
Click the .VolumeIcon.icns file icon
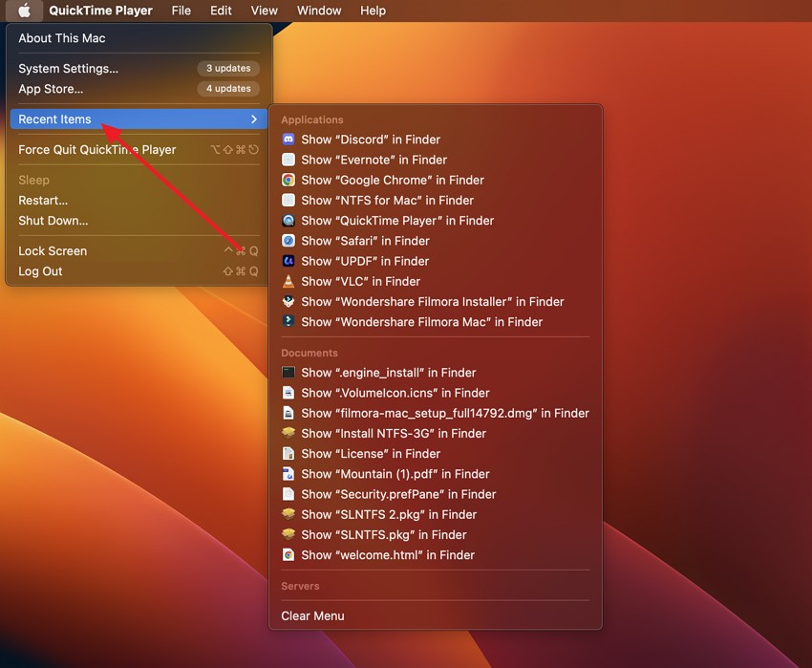point(288,393)
